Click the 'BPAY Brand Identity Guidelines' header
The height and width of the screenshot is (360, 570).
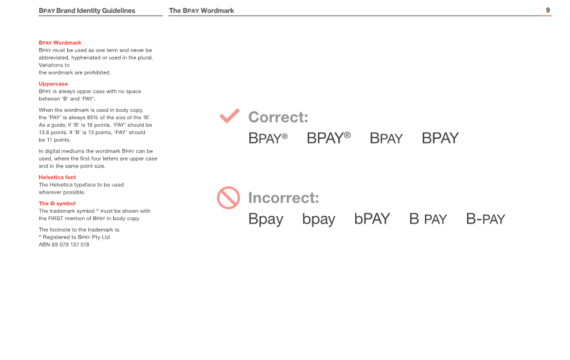[87, 11]
